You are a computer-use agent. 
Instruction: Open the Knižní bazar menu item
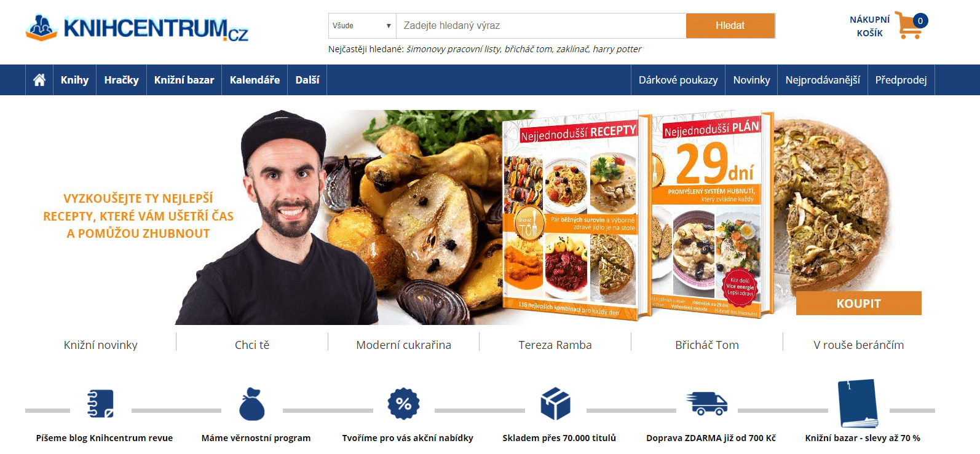point(184,80)
